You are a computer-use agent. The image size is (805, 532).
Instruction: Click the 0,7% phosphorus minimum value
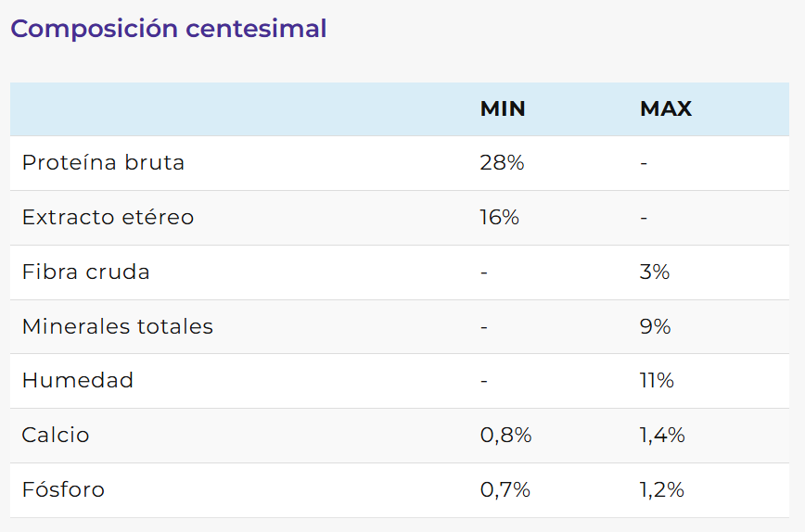(x=505, y=490)
